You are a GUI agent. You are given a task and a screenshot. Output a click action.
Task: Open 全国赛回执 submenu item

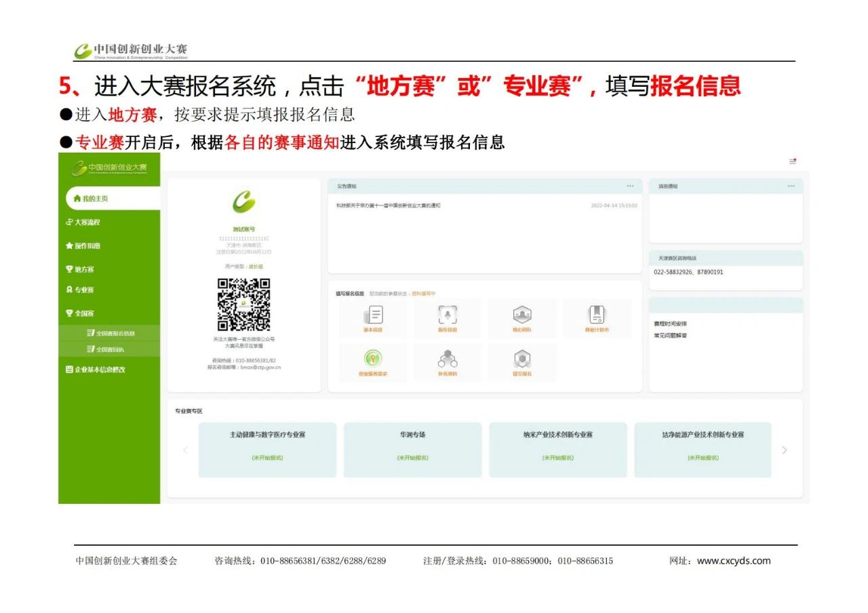[108, 349]
